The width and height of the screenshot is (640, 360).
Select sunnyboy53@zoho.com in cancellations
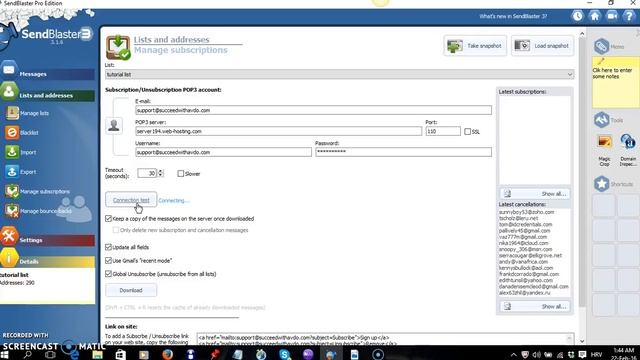526,212
